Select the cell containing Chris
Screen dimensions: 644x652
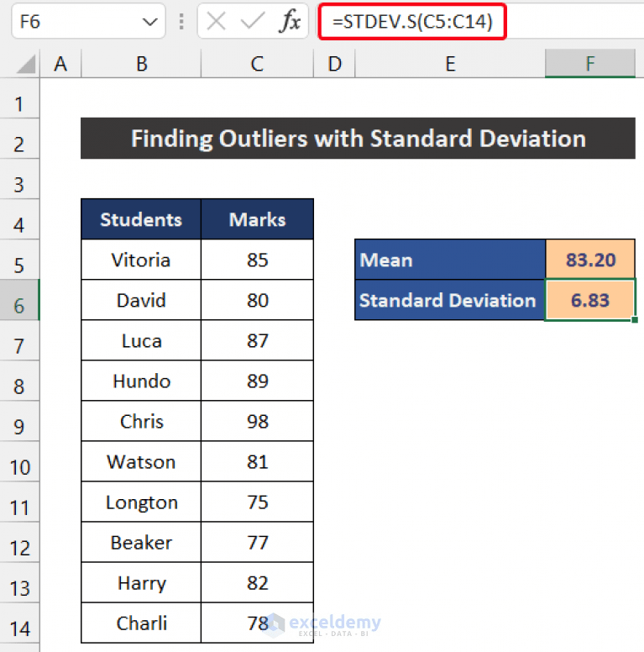pos(141,421)
